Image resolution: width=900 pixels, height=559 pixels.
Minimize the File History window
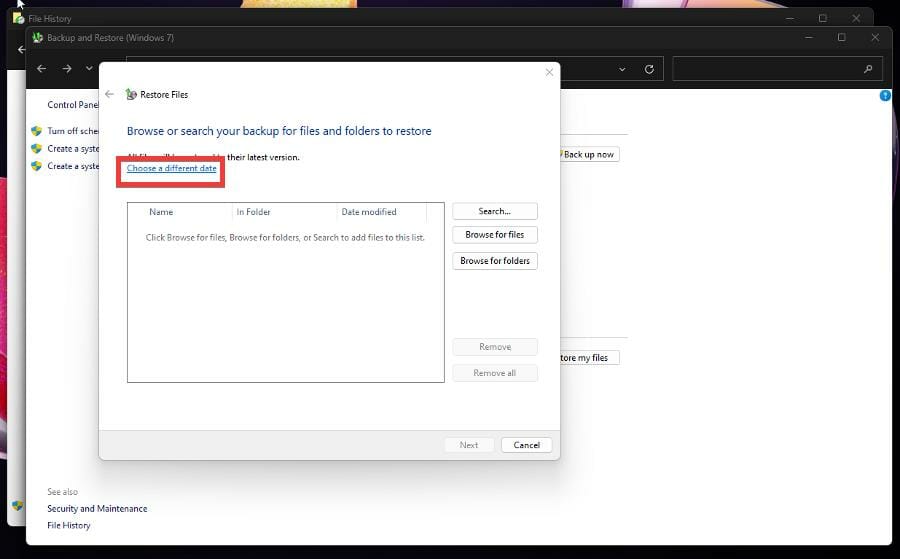pyautogui.click(x=790, y=18)
